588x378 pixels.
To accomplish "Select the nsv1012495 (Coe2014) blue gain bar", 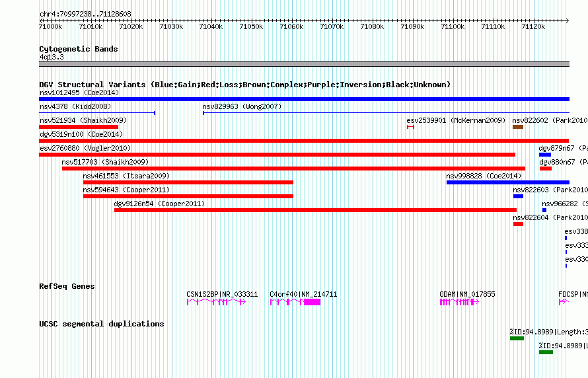I will [304, 99].
